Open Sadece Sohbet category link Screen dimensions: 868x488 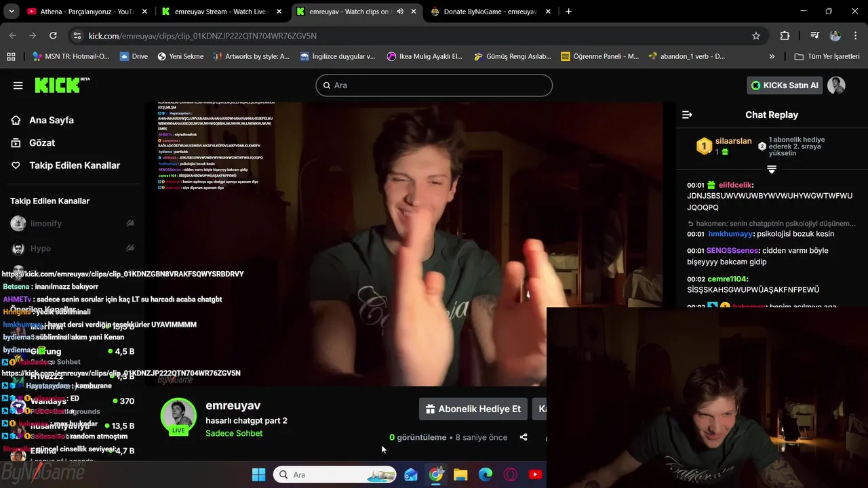(x=234, y=433)
